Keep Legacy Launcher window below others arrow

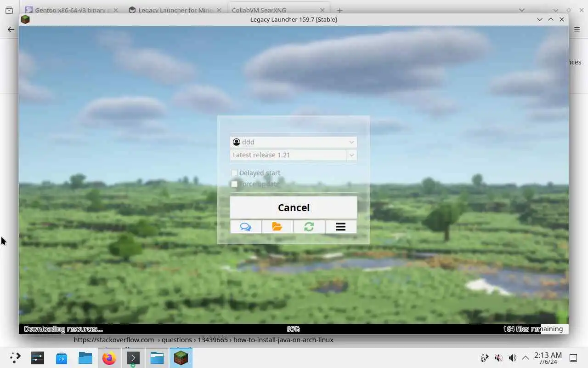tap(540, 19)
